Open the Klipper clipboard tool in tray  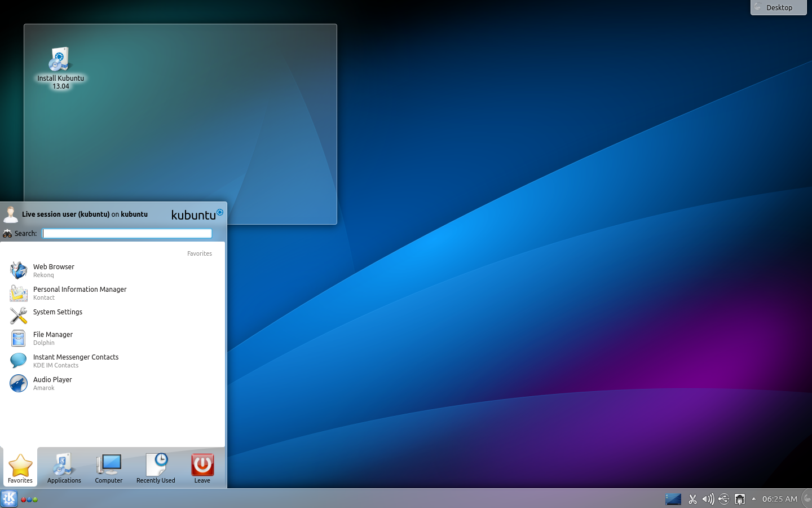(692, 499)
